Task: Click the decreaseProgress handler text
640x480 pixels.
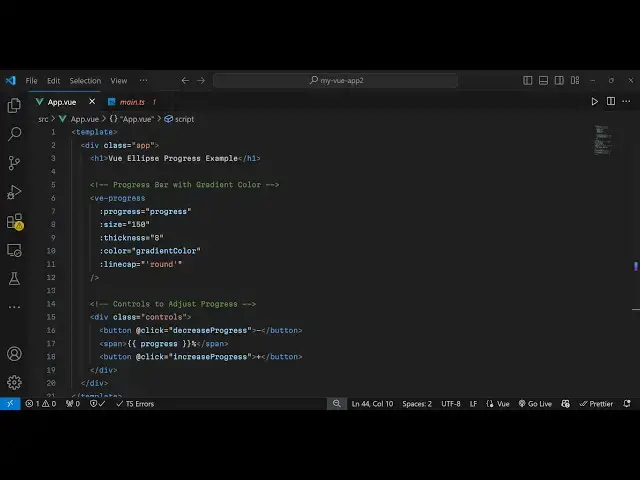Action: pyautogui.click(x=210, y=330)
